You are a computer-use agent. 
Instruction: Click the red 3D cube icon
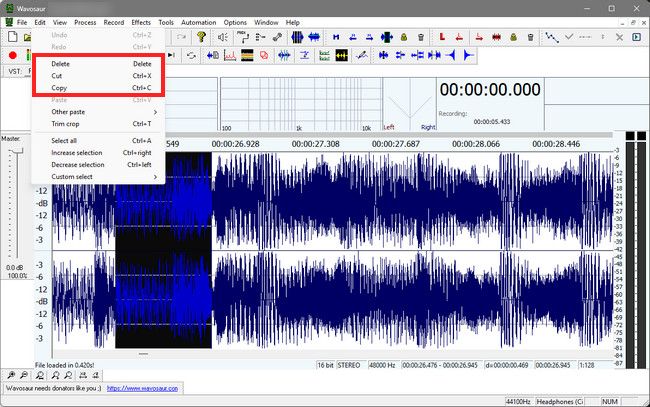click(x=264, y=55)
